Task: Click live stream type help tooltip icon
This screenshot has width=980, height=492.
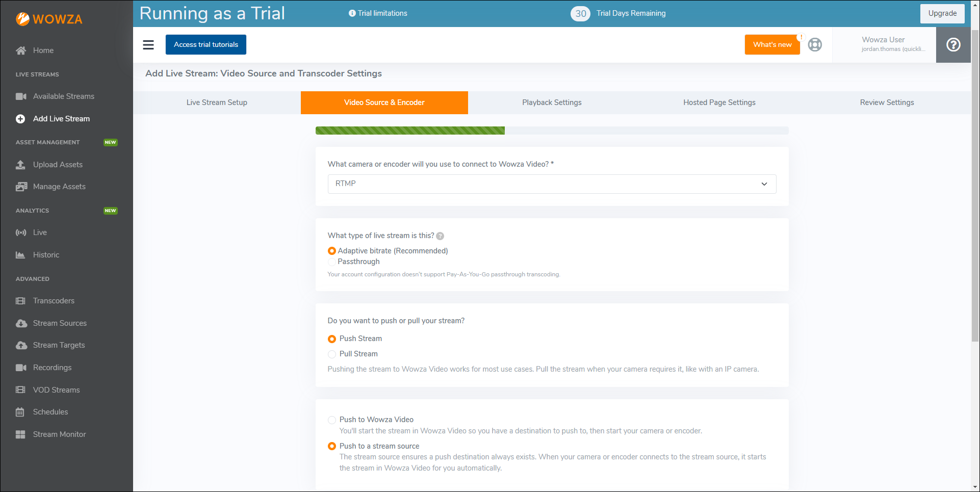Action: tap(440, 236)
